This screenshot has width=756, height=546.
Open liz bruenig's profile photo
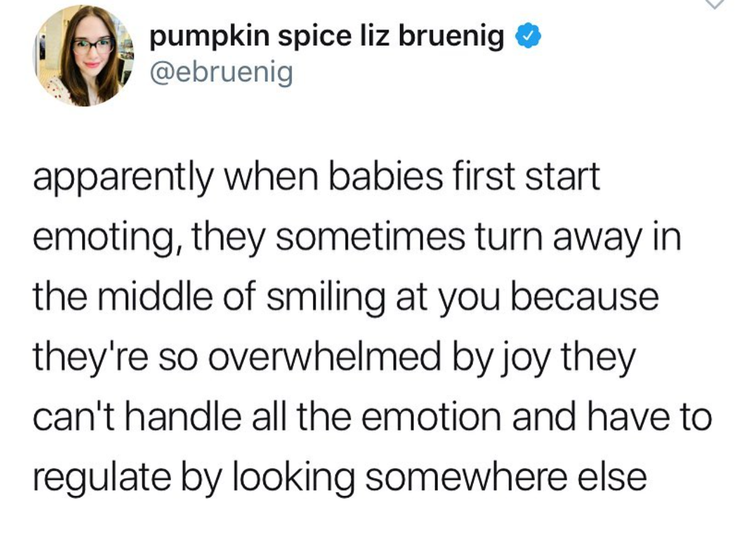click(84, 56)
